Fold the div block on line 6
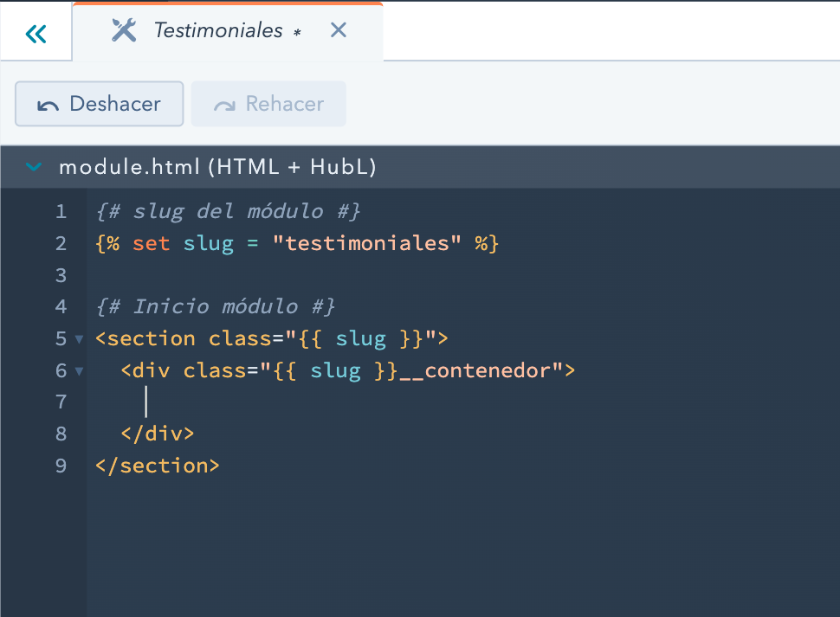The image size is (840, 617). 80,371
